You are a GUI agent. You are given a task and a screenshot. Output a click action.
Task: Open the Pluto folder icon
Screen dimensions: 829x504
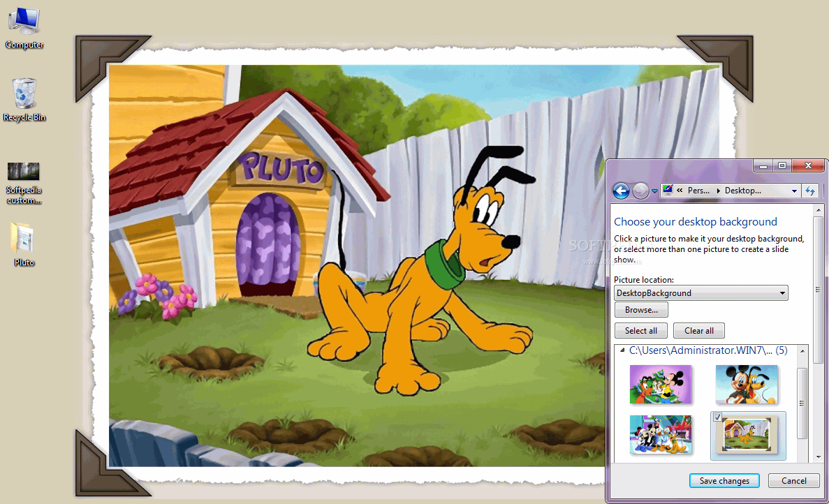click(24, 244)
